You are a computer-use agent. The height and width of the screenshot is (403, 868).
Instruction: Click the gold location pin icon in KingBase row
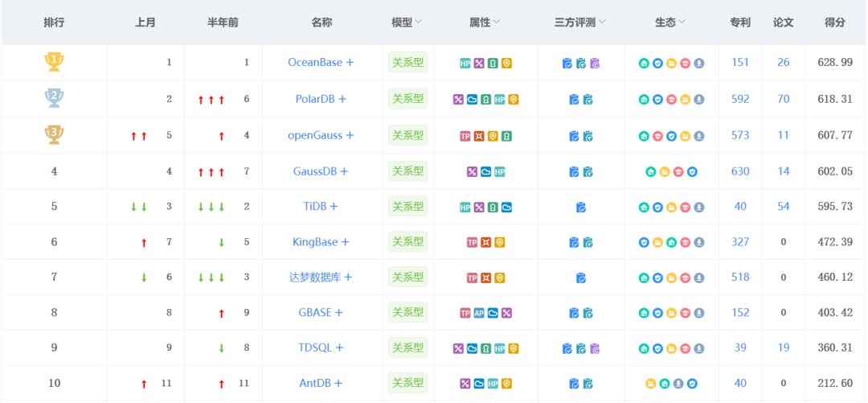[x=499, y=242]
